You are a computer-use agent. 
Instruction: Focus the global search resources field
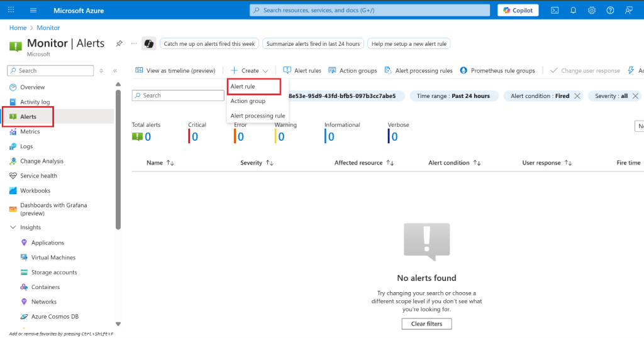pyautogui.click(x=370, y=10)
